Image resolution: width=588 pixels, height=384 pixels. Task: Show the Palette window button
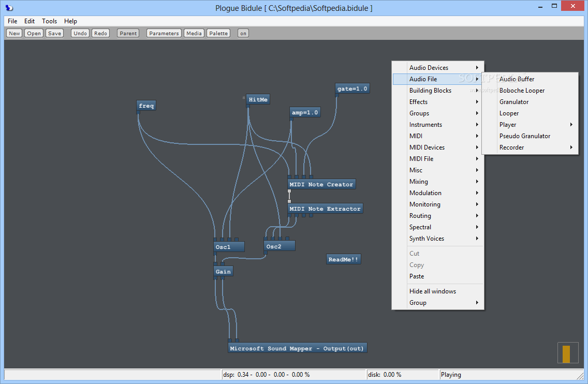(218, 33)
